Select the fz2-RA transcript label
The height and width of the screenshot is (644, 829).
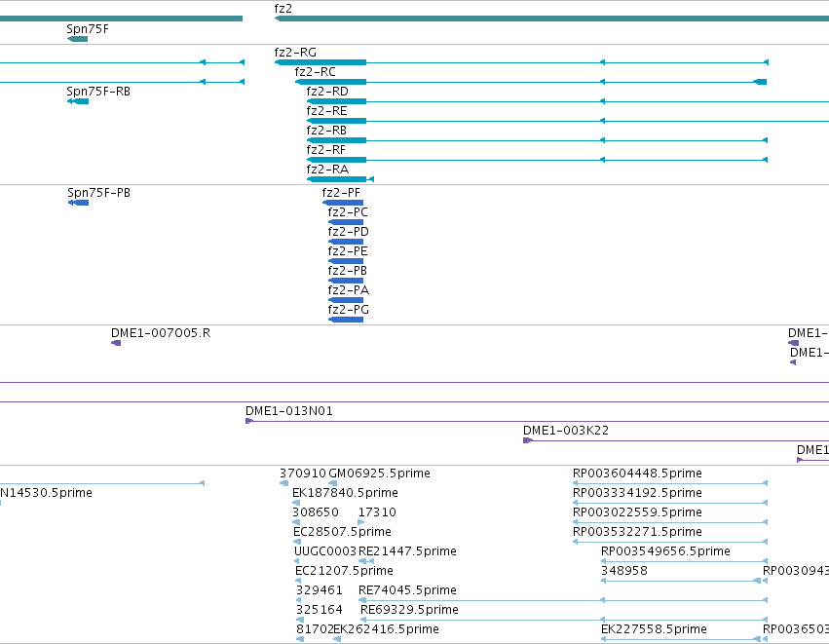327,170
